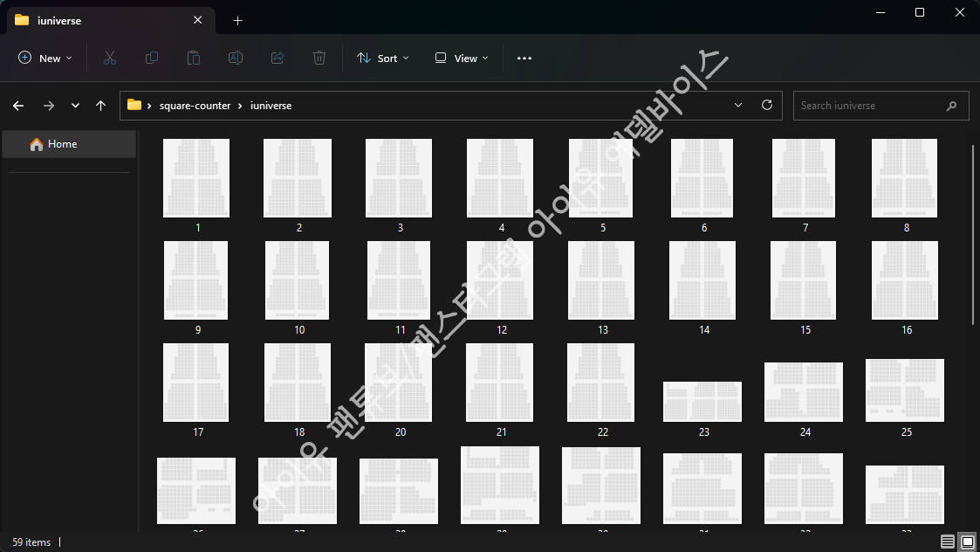Select thumbnail of file 18
This screenshot has height=552, width=980.
click(298, 383)
